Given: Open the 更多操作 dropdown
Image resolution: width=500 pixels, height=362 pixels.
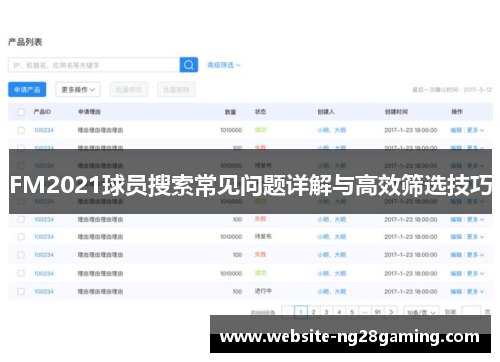Looking at the screenshot, I should click(78, 89).
